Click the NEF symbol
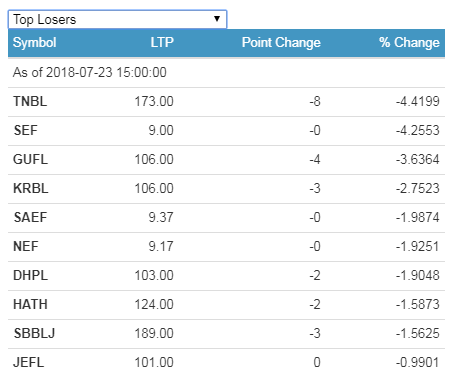 [26, 246]
